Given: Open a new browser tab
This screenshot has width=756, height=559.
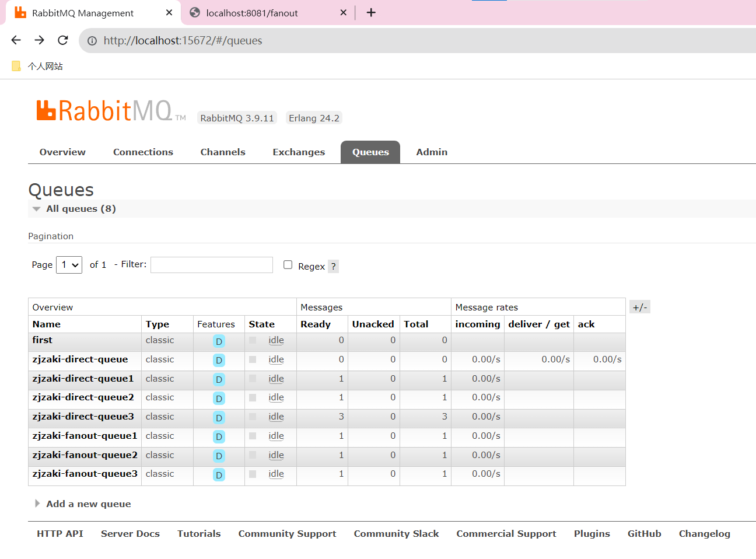Looking at the screenshot, I should 371,12.
